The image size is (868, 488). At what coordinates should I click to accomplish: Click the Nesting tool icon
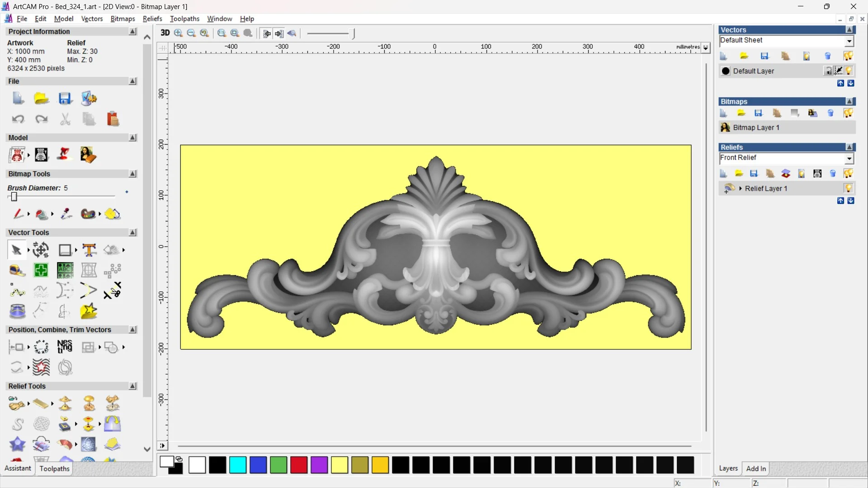pos(65,347)
